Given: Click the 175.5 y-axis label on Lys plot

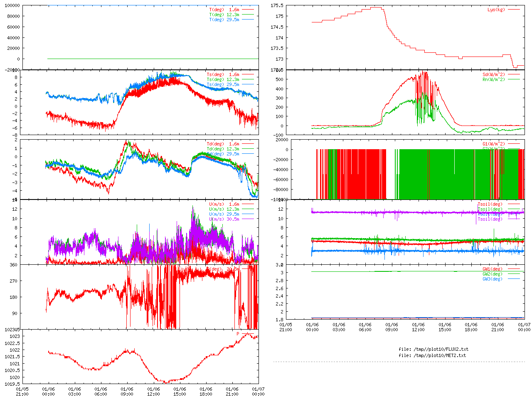Looking at the screenshot, I should (277, 5).
